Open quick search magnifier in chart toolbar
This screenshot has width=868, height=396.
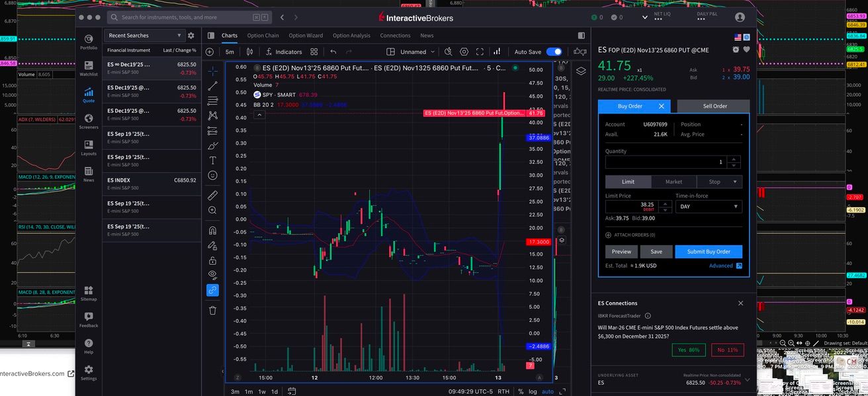pyautogui.click(x=448, y=52)
